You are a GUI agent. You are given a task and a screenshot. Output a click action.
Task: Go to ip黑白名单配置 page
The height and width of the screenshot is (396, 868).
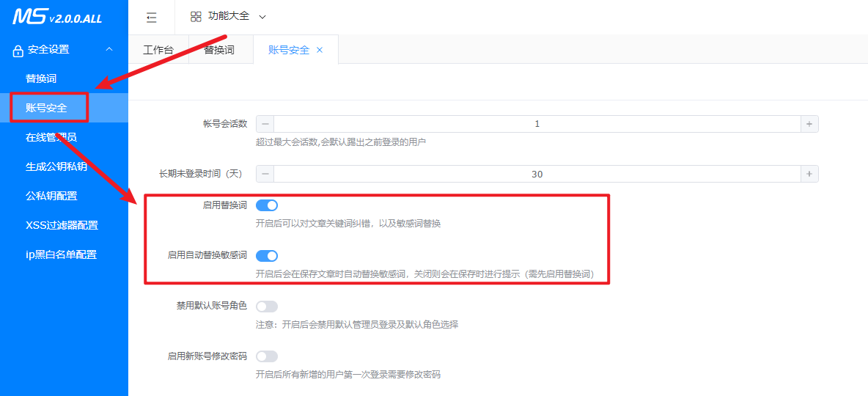pos(61,254)
